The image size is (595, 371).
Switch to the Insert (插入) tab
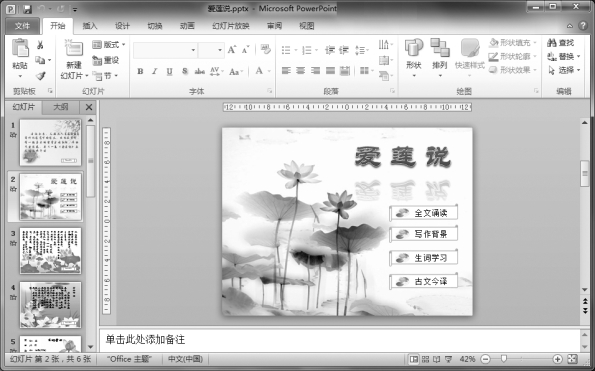pyautogui.click(x=90, y=26)
